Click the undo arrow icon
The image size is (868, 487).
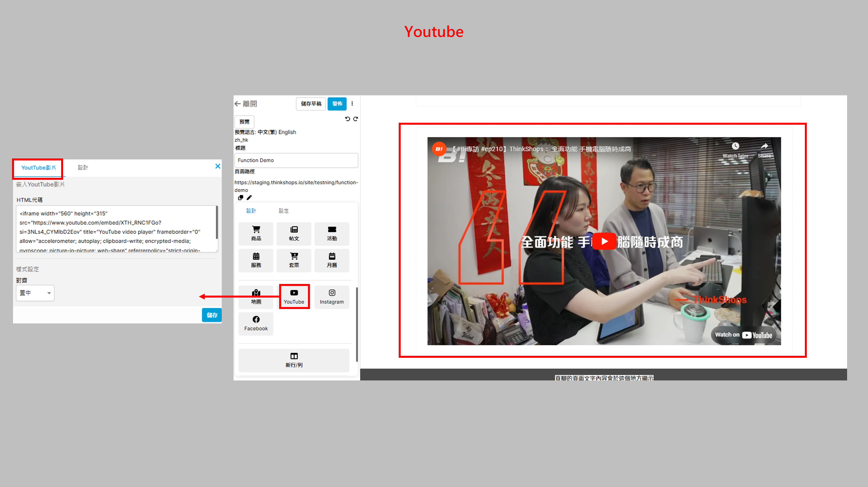(347, 119)
